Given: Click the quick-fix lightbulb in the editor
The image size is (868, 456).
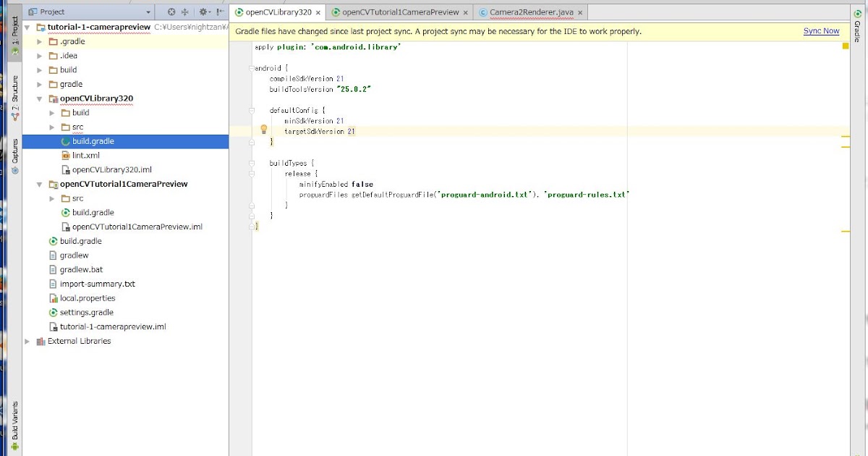Looking at the screenshot, I should [263, 128].
